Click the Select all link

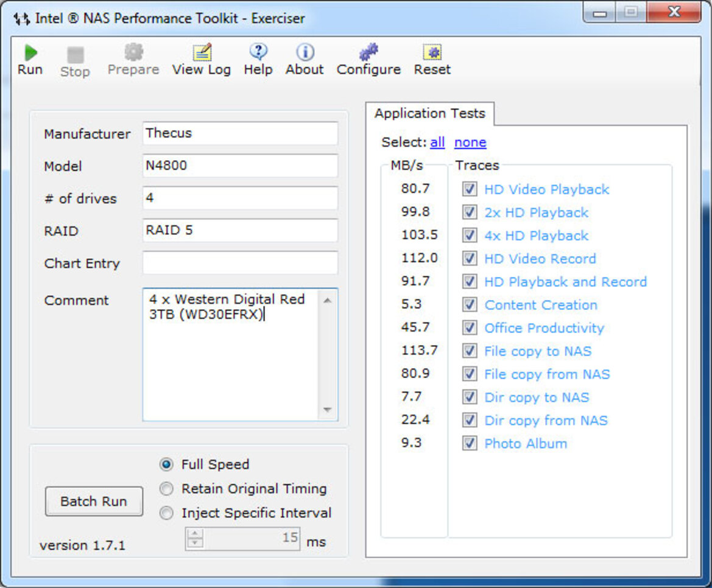[x=437, y=142]
